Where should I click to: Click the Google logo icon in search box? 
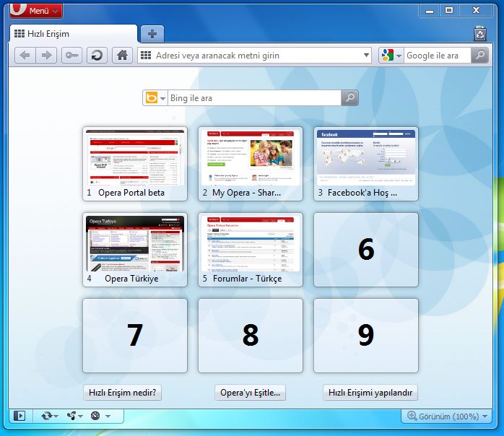pyautogui.click(x=387, y=56)
